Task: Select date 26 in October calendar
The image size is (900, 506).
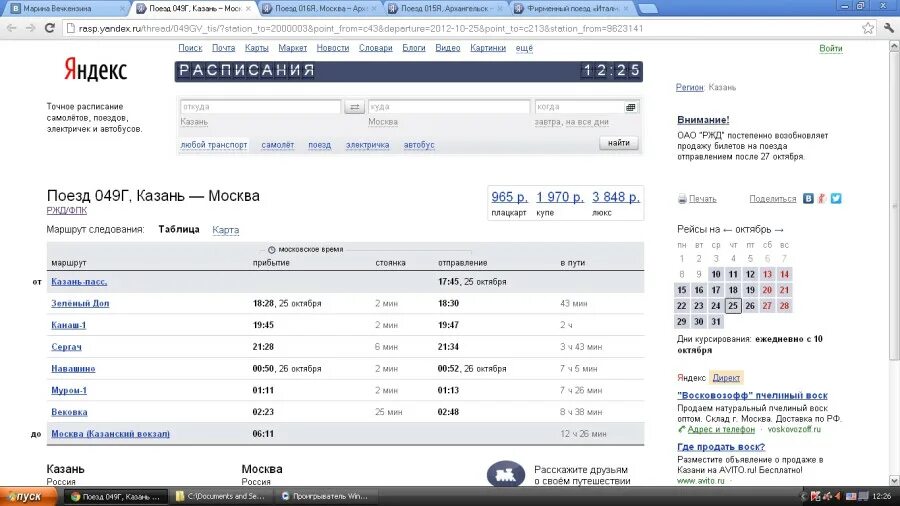Action: pyautogui.click(x=750, y=306)
